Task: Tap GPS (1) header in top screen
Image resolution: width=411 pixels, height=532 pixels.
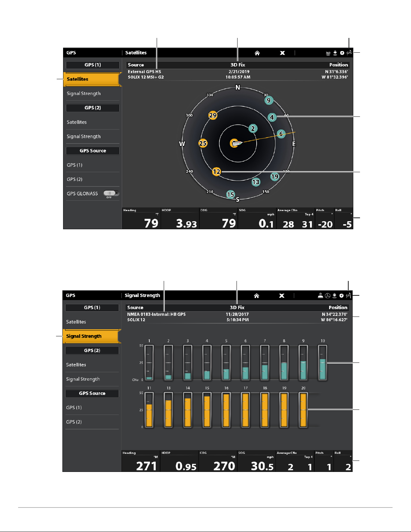Action: click(x=93, y=65)
